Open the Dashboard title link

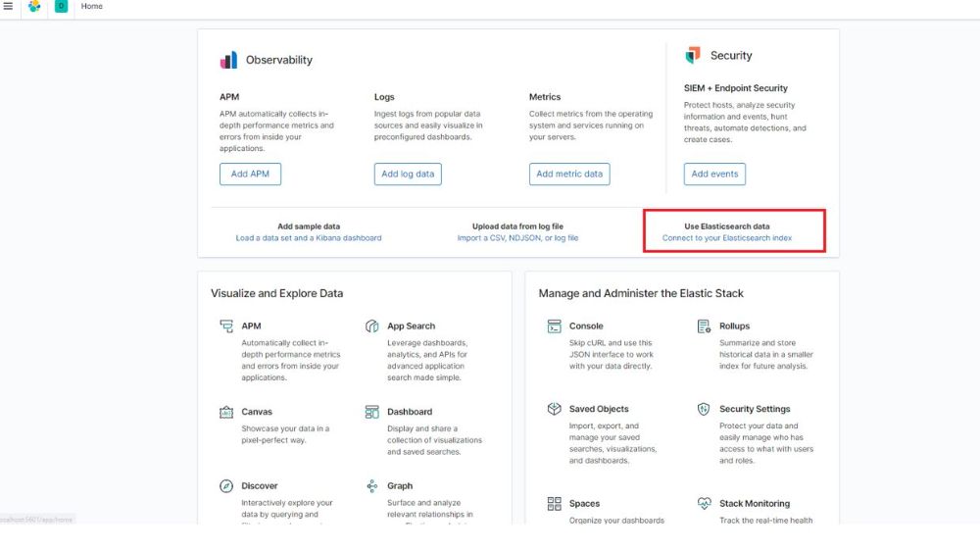[410, 412]
